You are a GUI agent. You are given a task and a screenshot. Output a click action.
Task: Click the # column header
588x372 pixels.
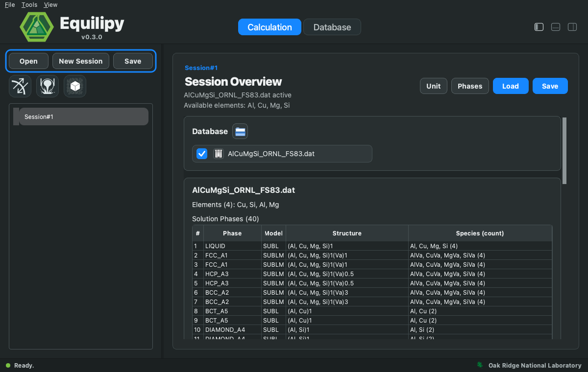click(198, 233)
